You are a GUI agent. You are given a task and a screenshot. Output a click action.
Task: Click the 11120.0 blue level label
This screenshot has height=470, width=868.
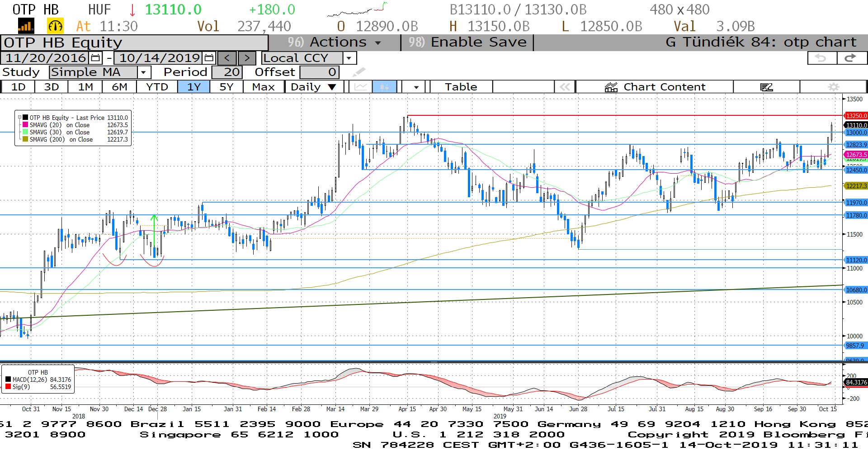(856, 260)
